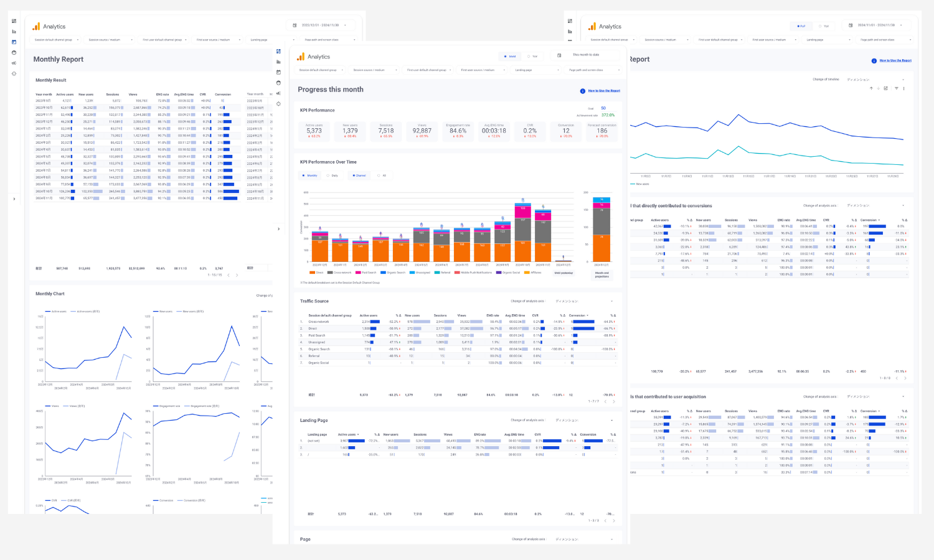Select the Daily radio option
The image size is (934, 560).
332,175
